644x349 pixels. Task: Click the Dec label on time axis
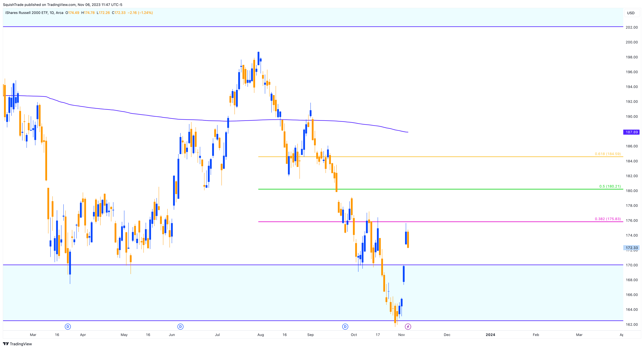447,335
